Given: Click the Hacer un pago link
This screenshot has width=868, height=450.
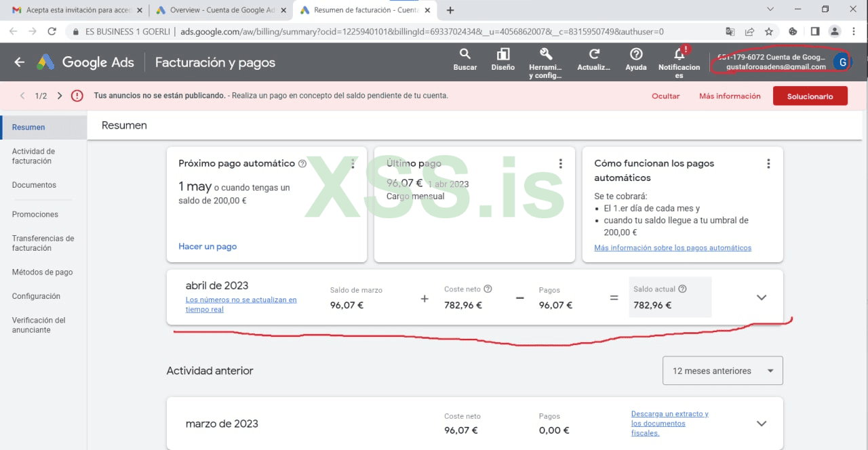Looking at the screenshot, I should 208,247.
